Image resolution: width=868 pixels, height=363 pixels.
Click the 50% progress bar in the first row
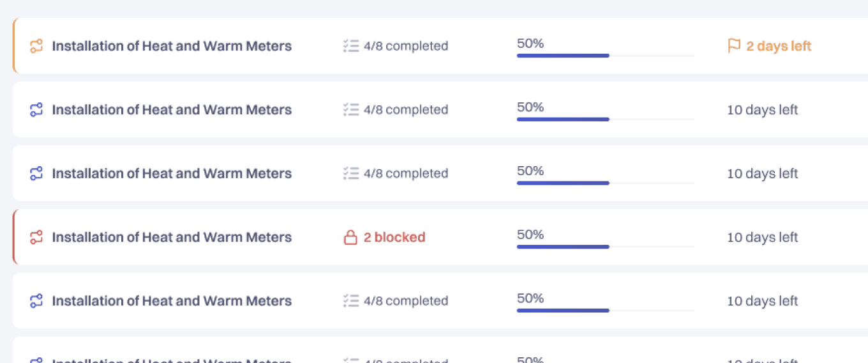coord(605,56)
